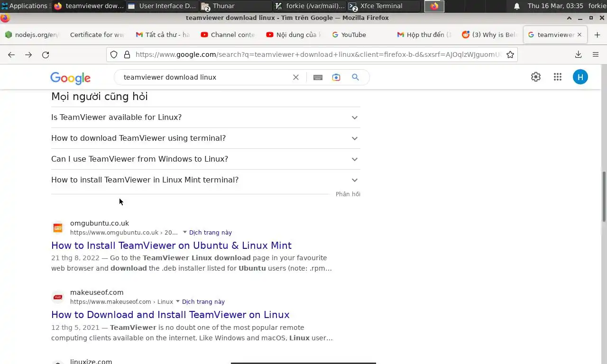Expand 'Can I use TeamViewer from Windows to Linux?'
This screenshot has width=607, height=364.
point(206,159)
